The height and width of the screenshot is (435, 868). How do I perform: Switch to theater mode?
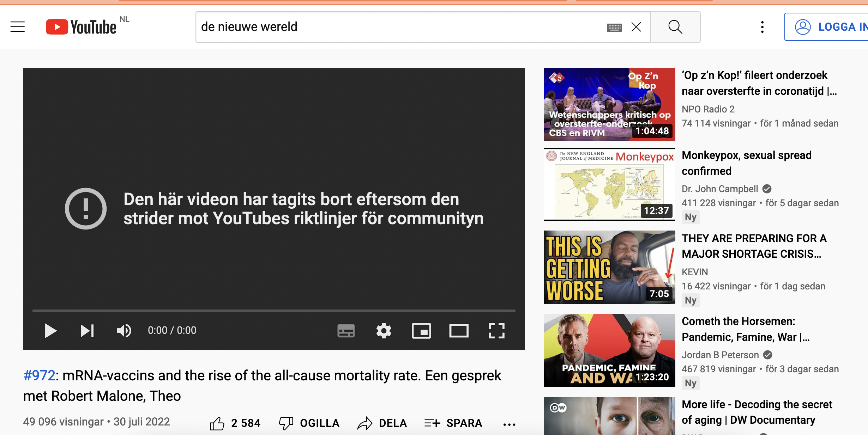[459, 331]
